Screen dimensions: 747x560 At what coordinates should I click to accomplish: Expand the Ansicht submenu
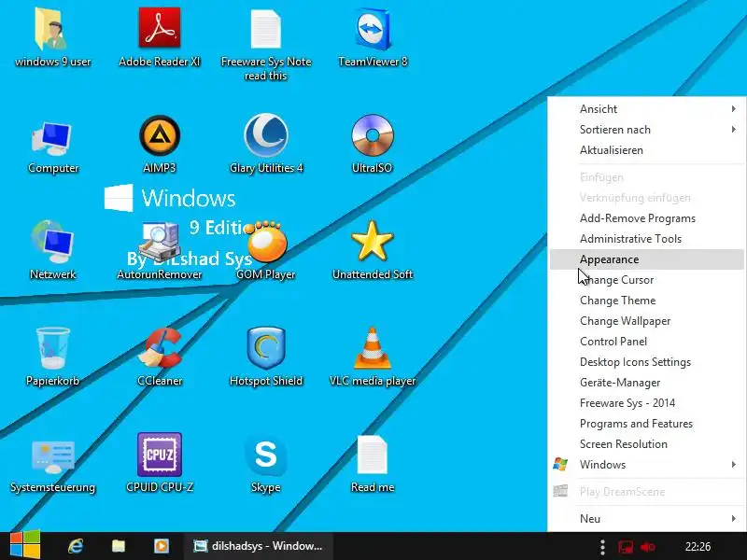pos(646,109)
